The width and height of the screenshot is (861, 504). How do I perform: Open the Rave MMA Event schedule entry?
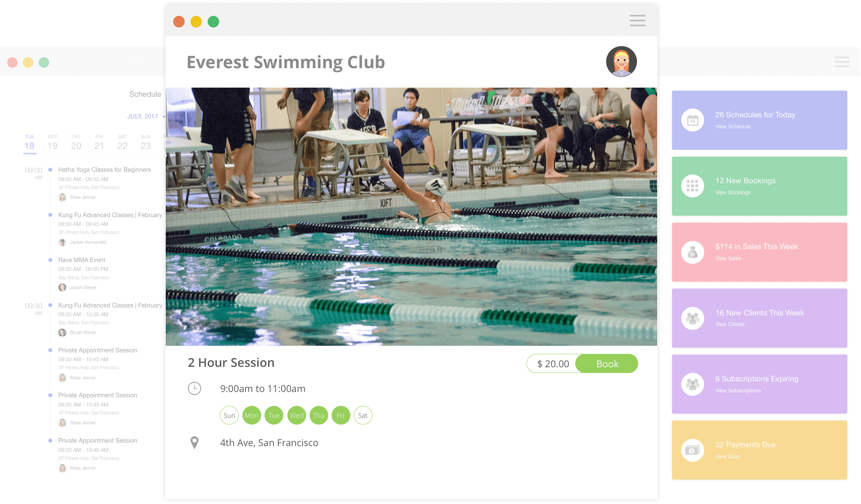click(82, 260)
